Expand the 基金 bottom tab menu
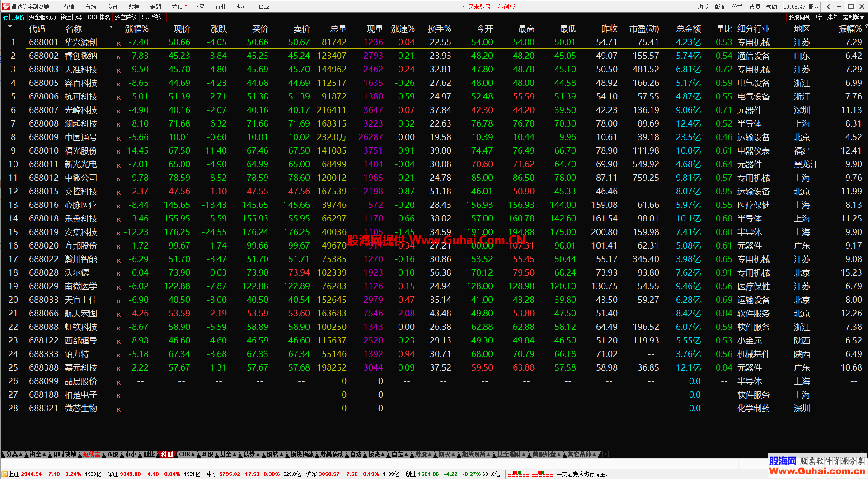The width and height of the screenshot is (868, 479). tap(227, 454)
